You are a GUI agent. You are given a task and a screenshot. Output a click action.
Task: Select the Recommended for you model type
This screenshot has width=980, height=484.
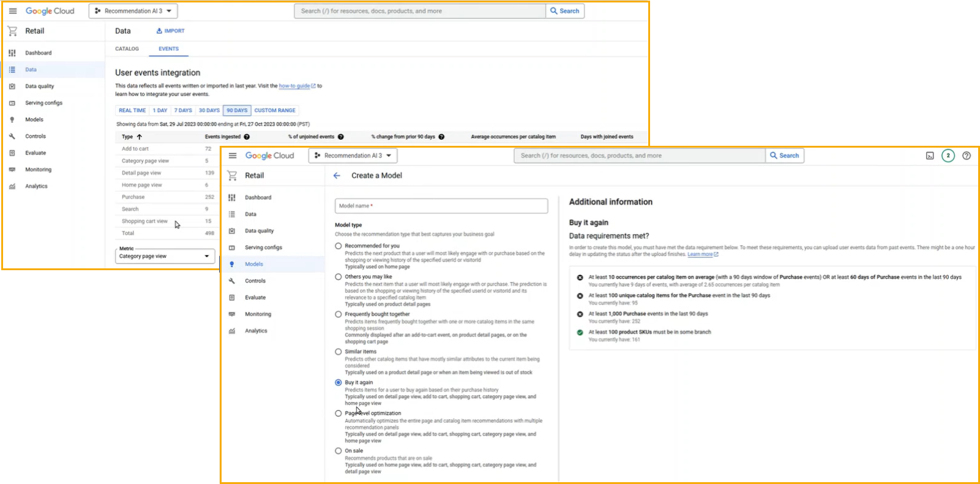(x=339, y=246)
